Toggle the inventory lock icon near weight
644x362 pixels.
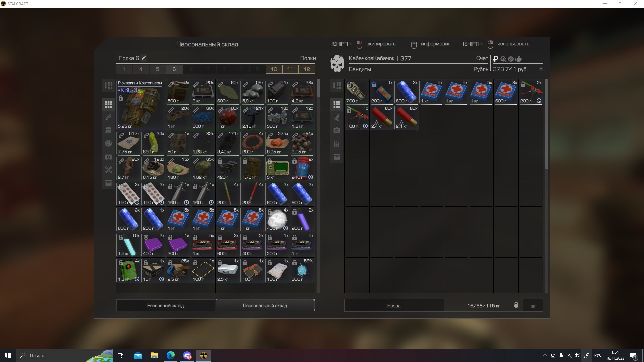click(516, 305)
